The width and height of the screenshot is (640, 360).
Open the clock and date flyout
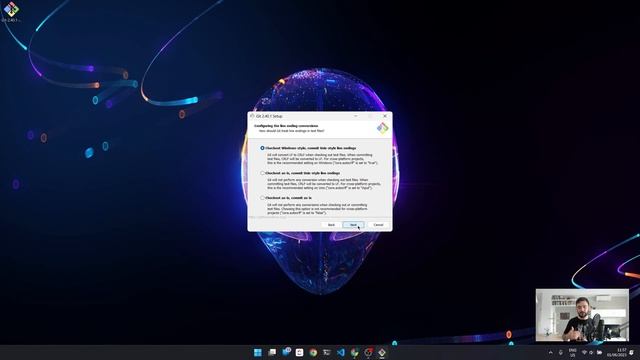pos(617,353)
